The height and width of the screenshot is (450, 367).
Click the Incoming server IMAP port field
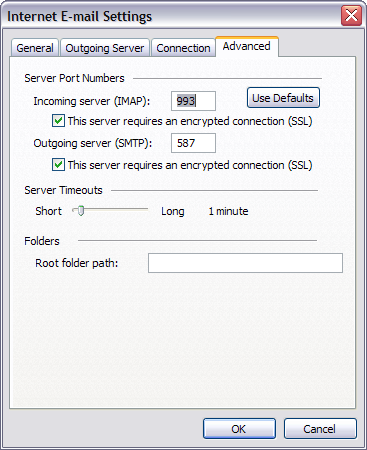[193, 101]
